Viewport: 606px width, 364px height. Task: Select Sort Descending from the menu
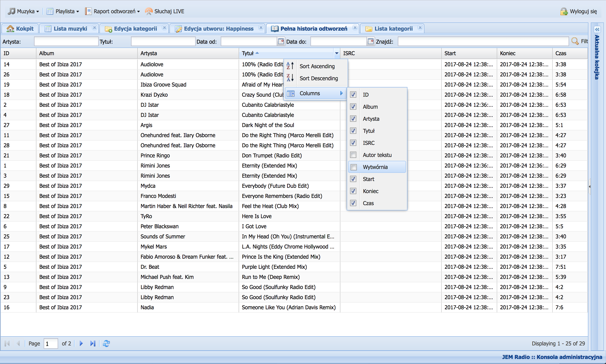coord(318,78)
